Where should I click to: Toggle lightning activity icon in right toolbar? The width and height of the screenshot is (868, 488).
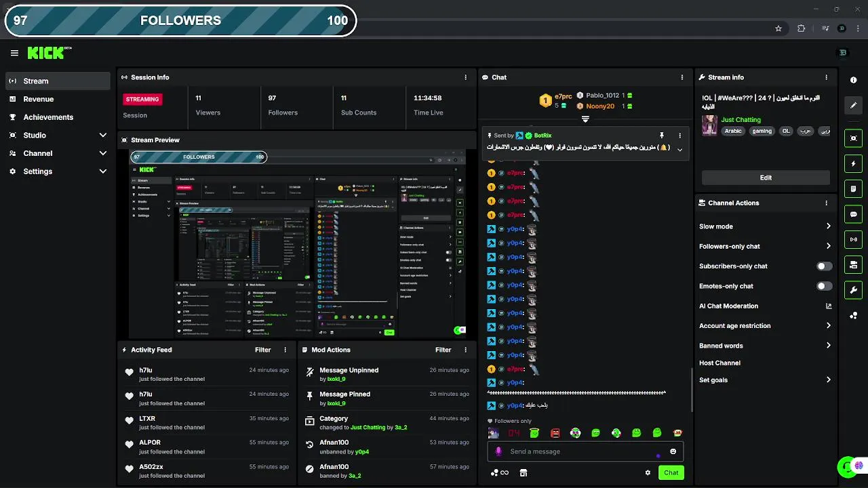[x=853, y=163]
